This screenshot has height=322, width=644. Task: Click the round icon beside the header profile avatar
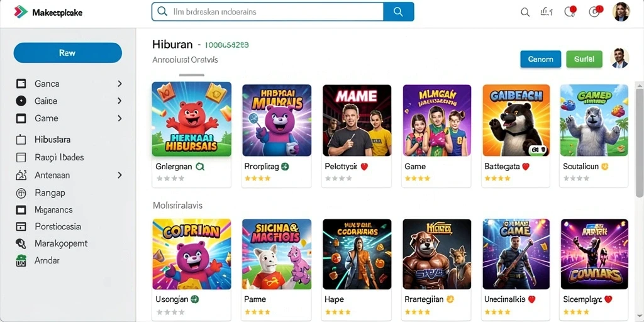(x=595, y=11)
